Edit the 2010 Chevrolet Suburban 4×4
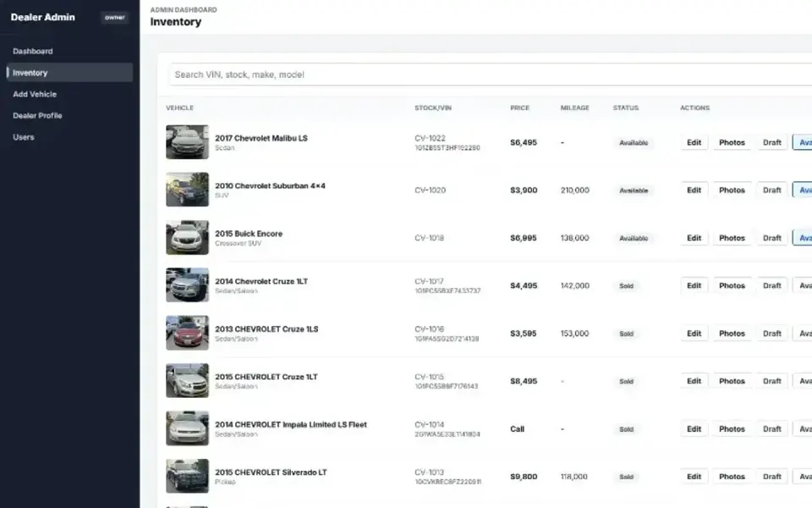The height and width of the screenshot is (508, 812). click(x=694, y=190)
